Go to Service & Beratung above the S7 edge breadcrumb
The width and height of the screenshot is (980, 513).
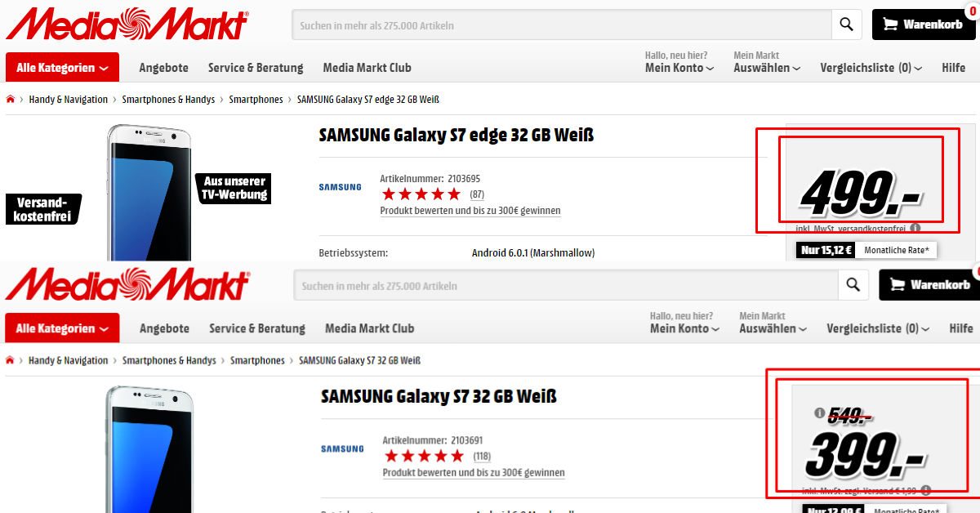coord(256,68)
